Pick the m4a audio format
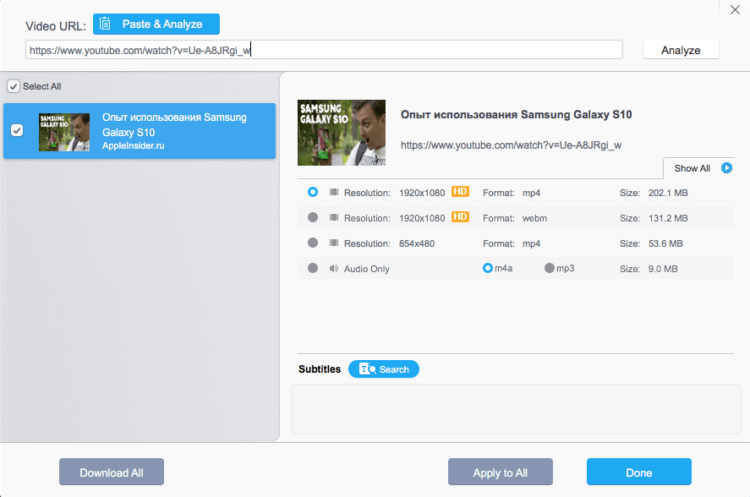750x497 pixels. (x=487, y=268)
